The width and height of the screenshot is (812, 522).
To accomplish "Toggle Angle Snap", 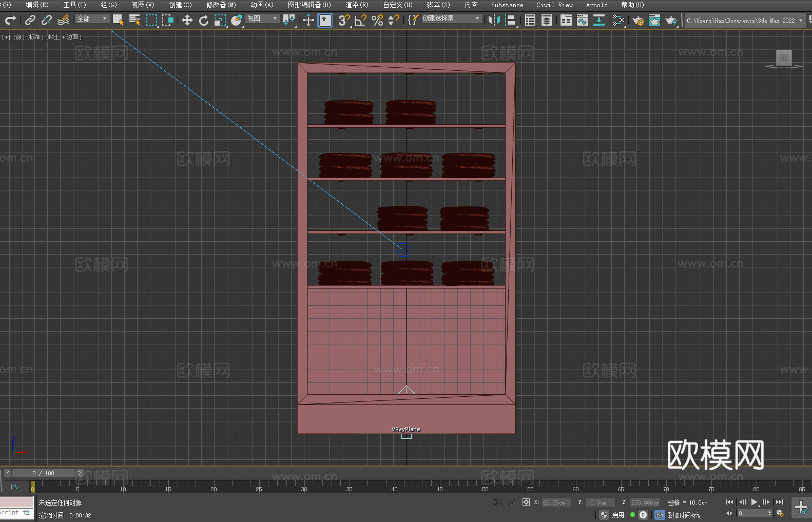I will (360, 20).
